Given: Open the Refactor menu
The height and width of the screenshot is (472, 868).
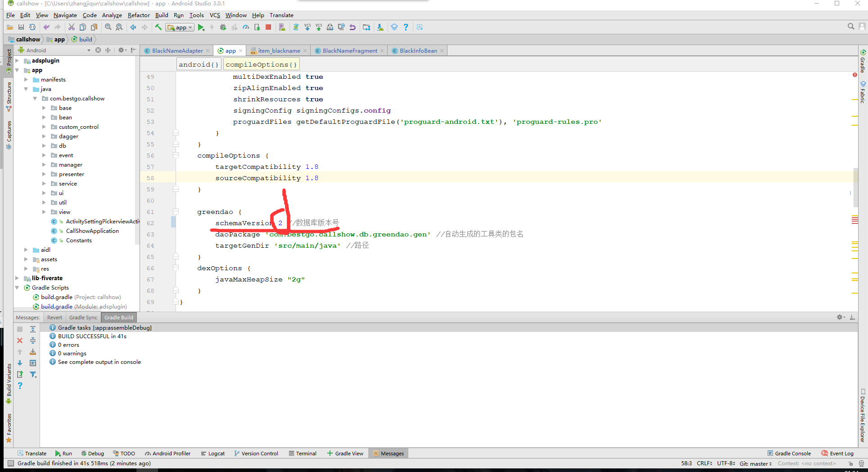Looking at the screenshot, I should pos(139,15).
